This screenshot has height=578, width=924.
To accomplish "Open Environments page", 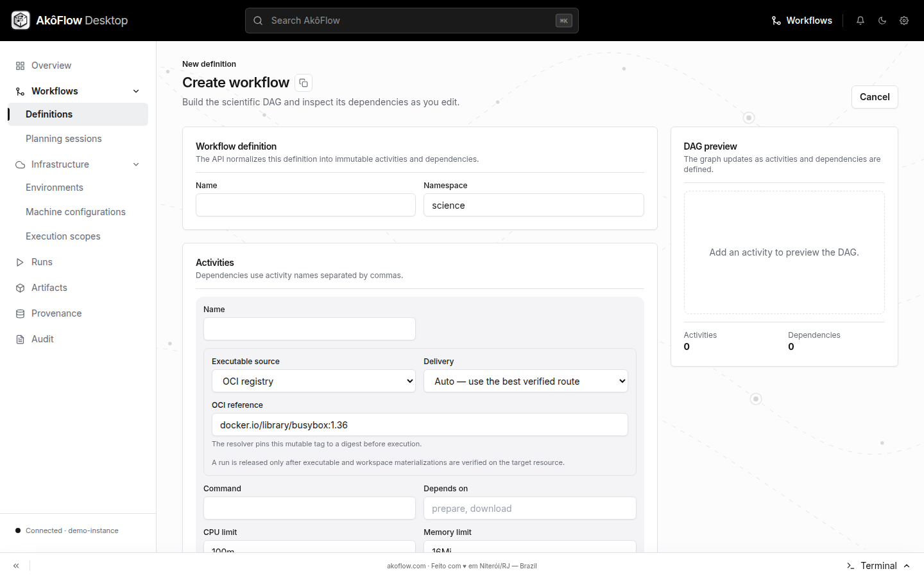I will click(x=78, y=188).
